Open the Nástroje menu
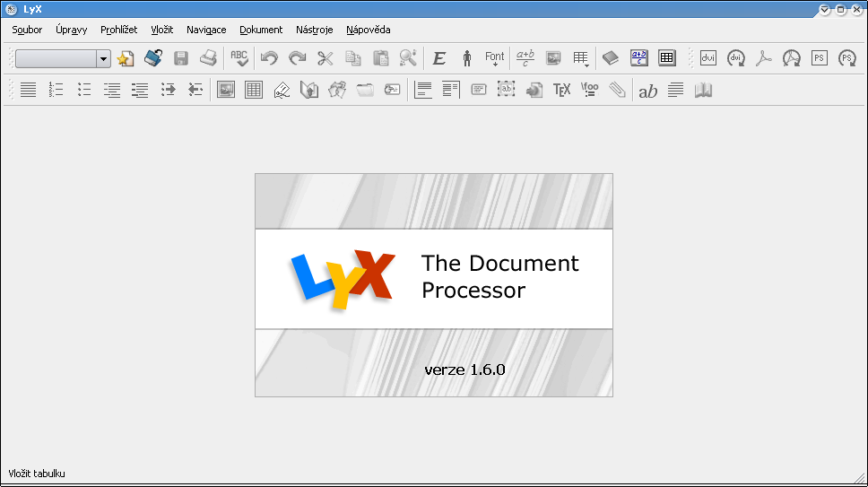This screenshot has width=868, height=487. pyautogui.click(x=315, y=30)
